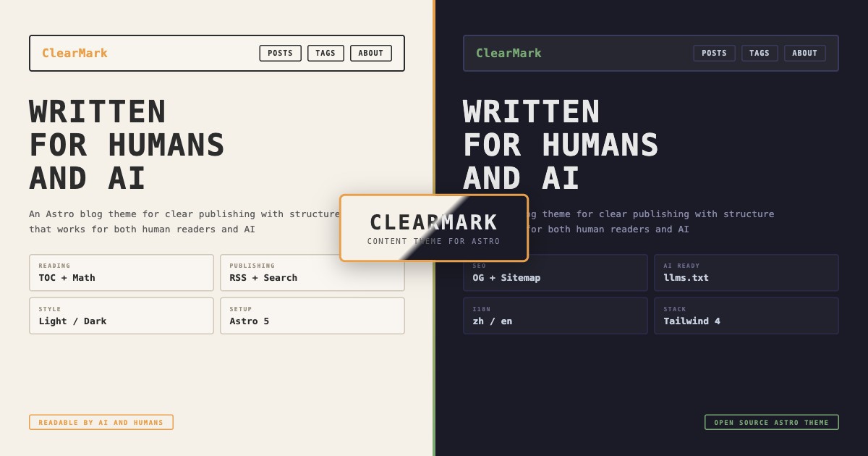Click the light side WRITTEN FOR HUMANS heading
Screen dimensions: 868x456
(127, 145)
